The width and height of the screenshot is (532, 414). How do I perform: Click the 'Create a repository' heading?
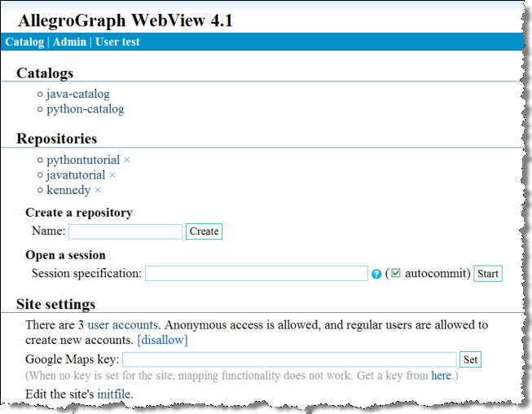(x=79, y=213)
